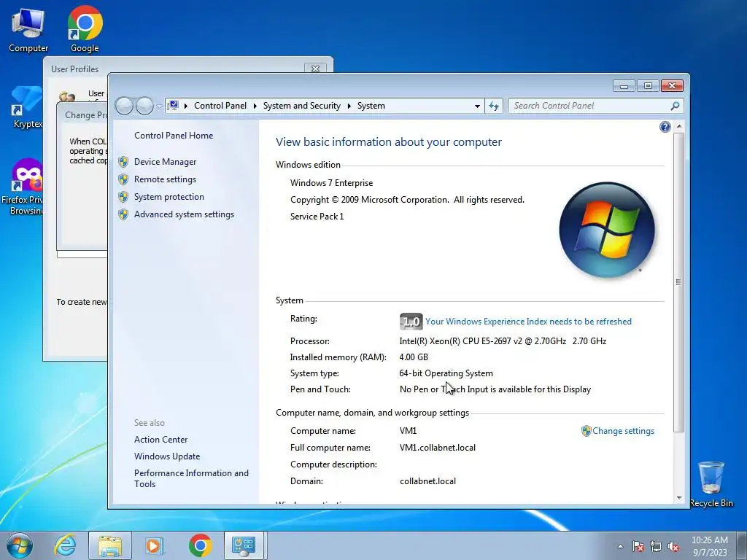Expand the arrow before System breadcrumb

pos(349,106)
